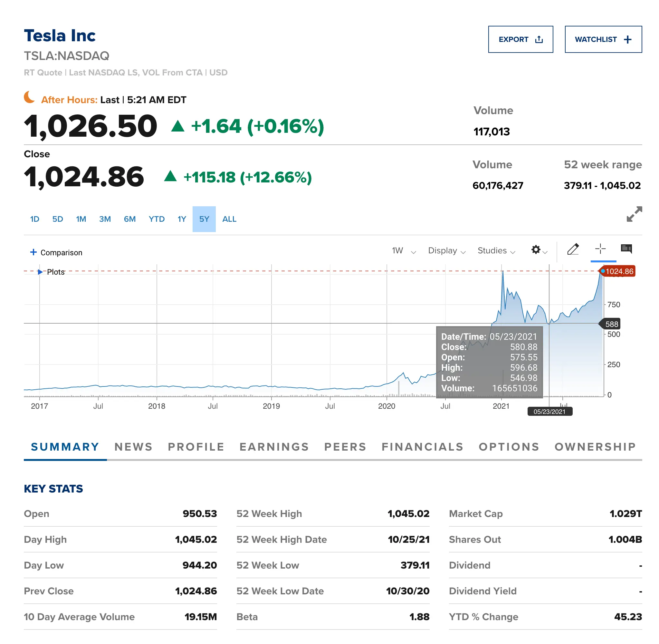
Task: Select the pencil drawing tool
Action: tap(573, 249)
